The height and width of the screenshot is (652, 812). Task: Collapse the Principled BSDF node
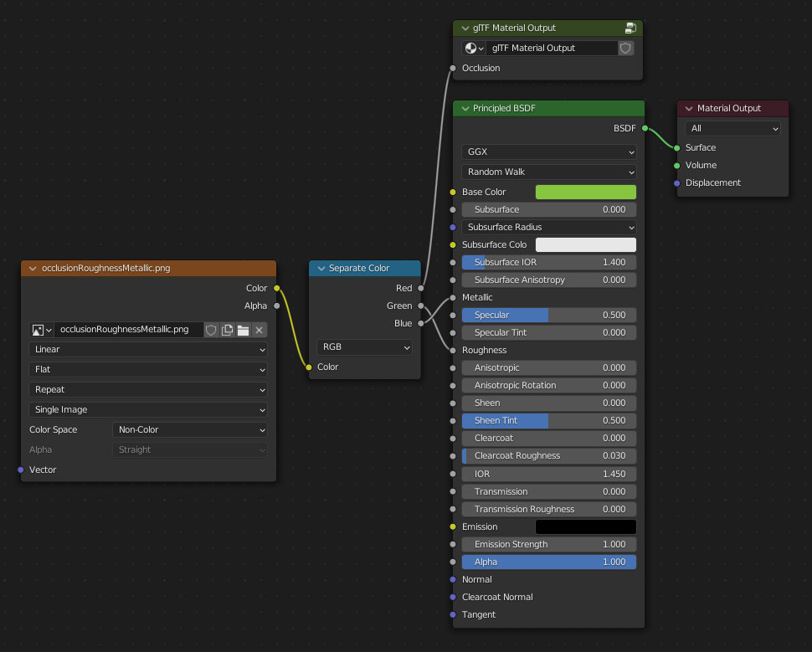point(465,108)
